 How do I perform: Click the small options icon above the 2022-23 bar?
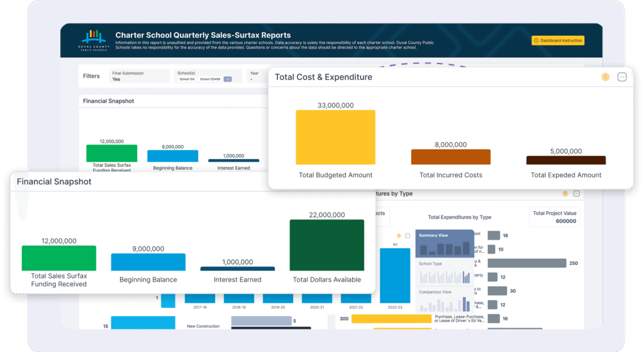[x=408, y=236]
